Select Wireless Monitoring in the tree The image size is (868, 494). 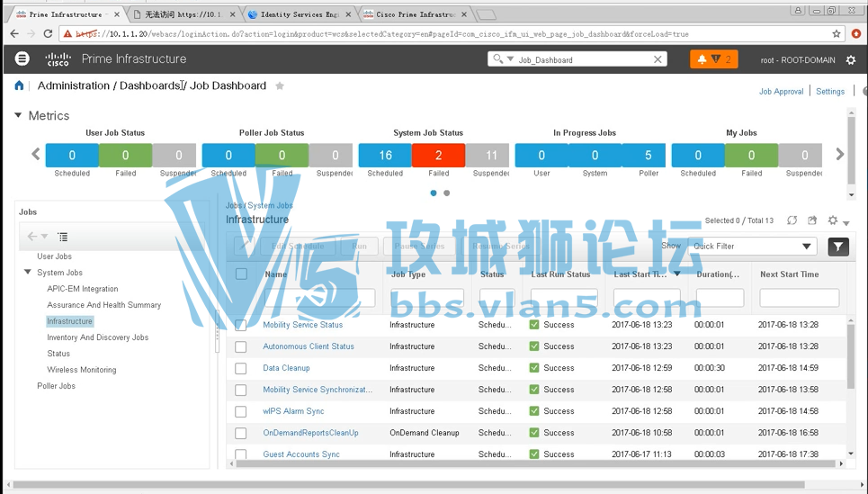point(81,370)
